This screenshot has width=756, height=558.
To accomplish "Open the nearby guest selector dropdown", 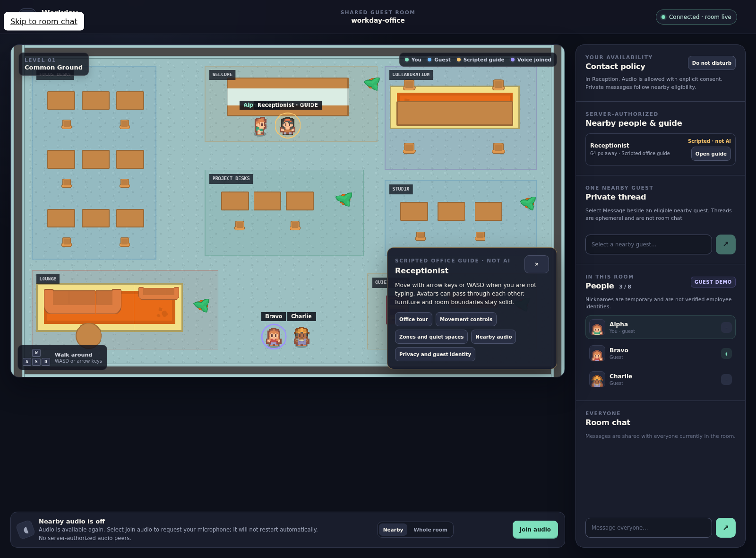I will pyautogui.click(x=649, y=244).
